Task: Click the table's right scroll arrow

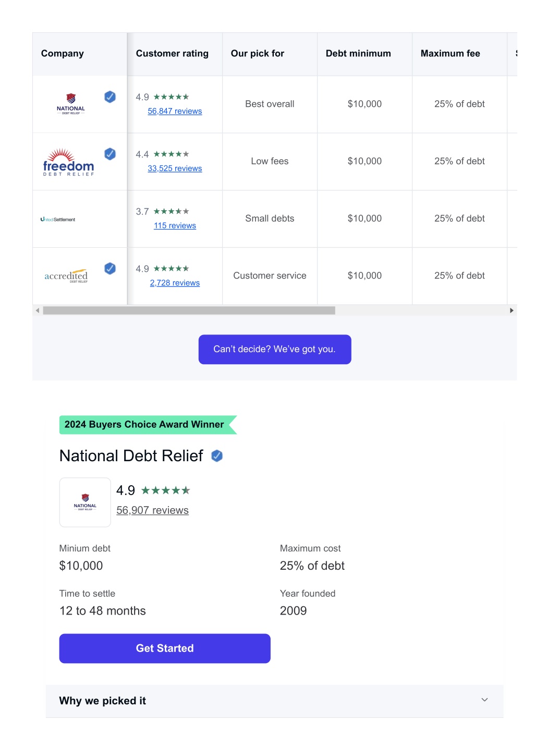Action: pyautogui.click(x=512, y=310)
